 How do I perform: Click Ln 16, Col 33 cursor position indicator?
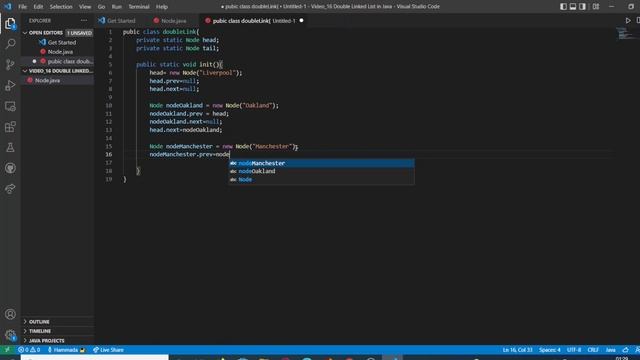pyautogui.click(x=517, y=350)
